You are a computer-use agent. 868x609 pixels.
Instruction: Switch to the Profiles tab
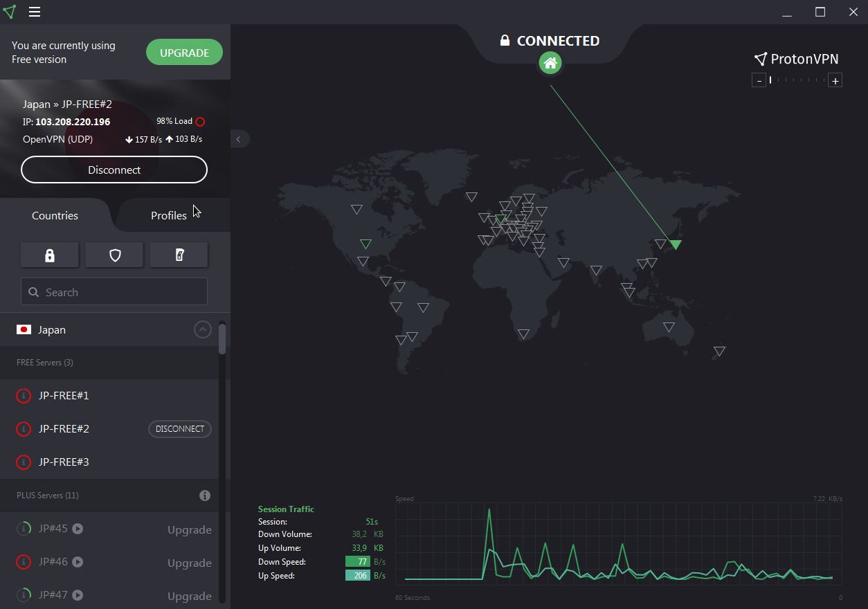(x=169, y=215)
